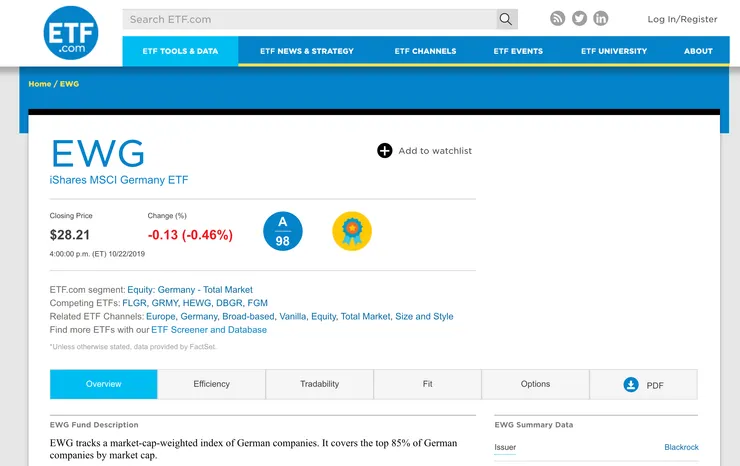Open the Germany channel link
The height and width of the screenshot is (466, 740).
[x=199, y=316]
